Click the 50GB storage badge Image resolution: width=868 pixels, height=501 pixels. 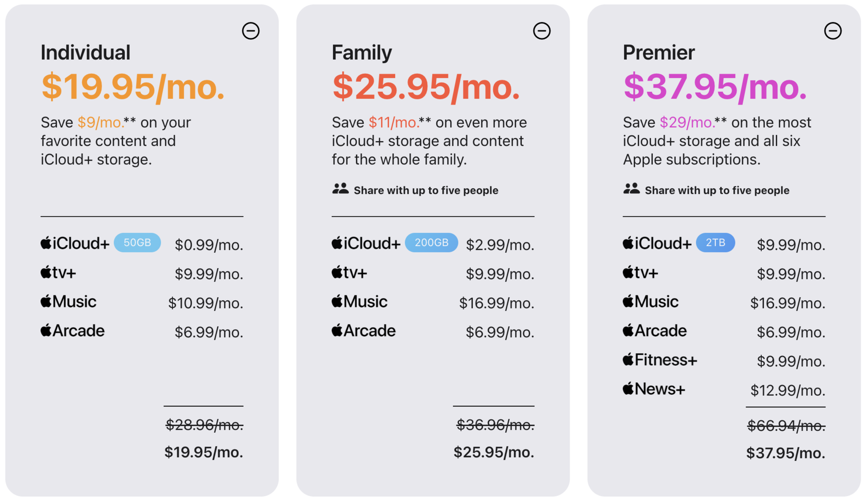point(137,243)
